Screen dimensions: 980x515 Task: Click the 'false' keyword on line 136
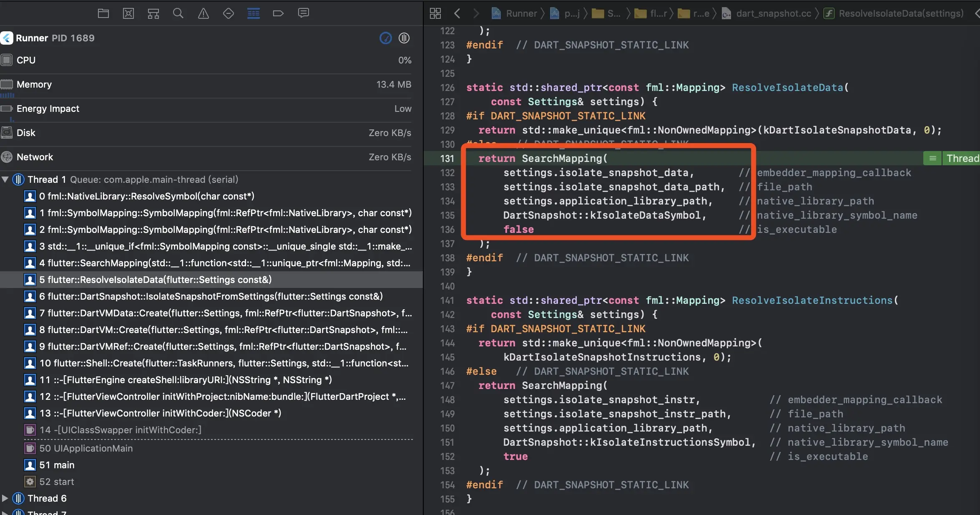pos(518,230)
